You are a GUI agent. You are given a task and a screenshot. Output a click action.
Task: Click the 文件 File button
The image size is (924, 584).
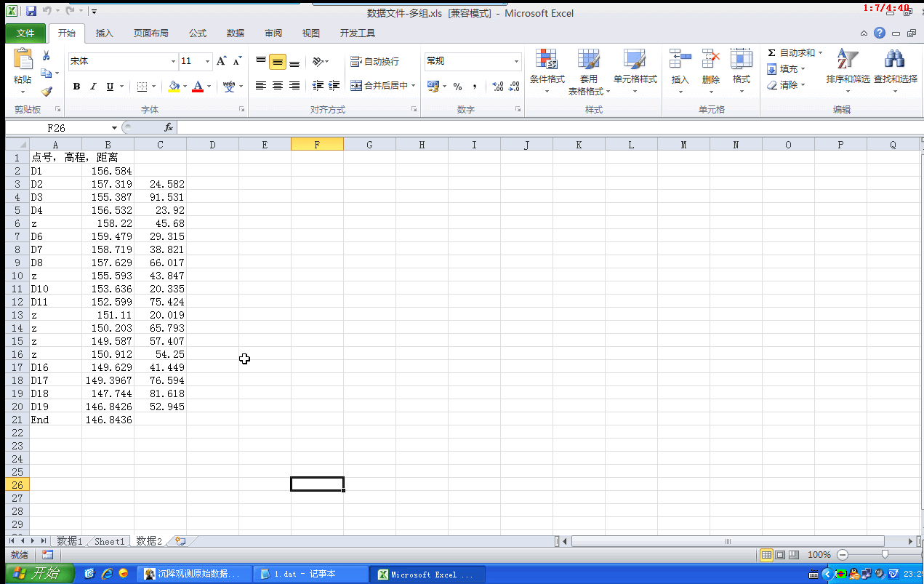25,33
